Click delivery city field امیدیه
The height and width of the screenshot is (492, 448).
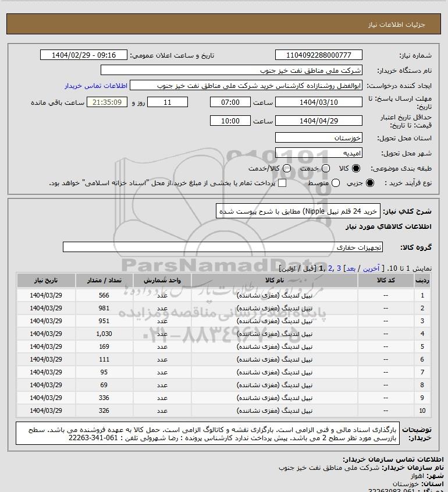pyautogui.click(x=318, y=153)
